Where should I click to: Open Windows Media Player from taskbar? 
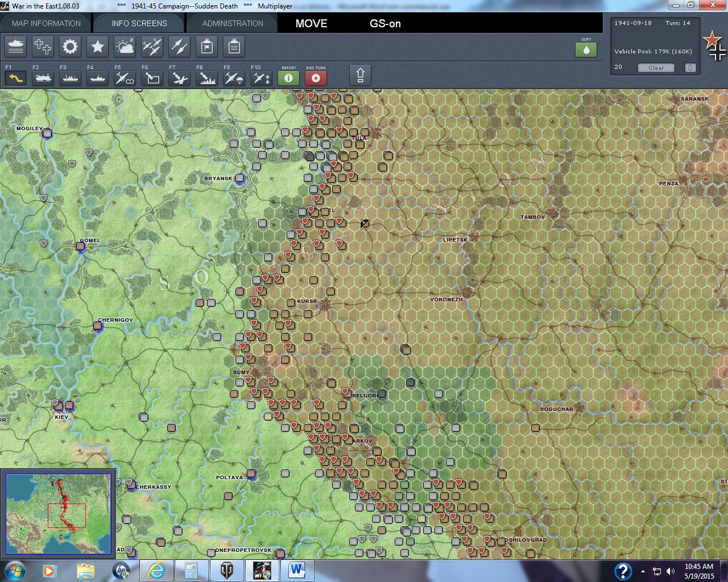pyautogui.click(x=49, y=570)
